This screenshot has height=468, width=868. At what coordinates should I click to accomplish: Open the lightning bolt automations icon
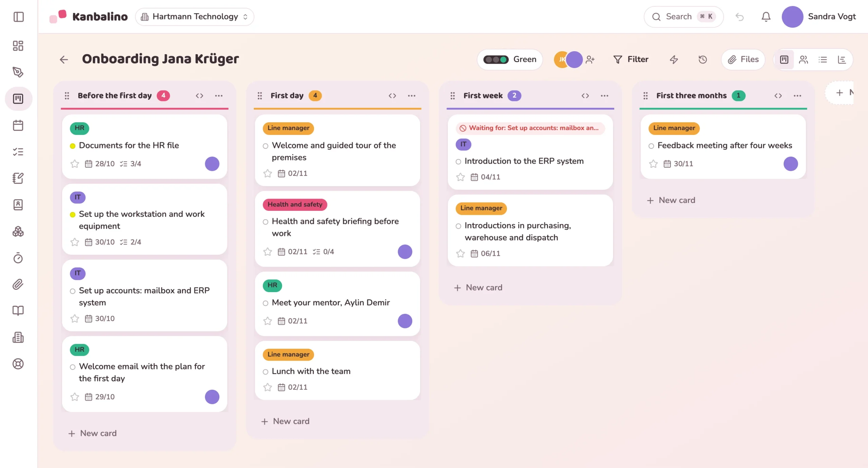point(674,60)
